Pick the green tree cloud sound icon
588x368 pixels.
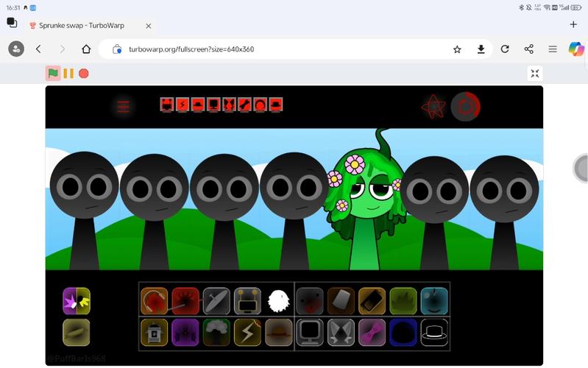(x=216, y=333)
